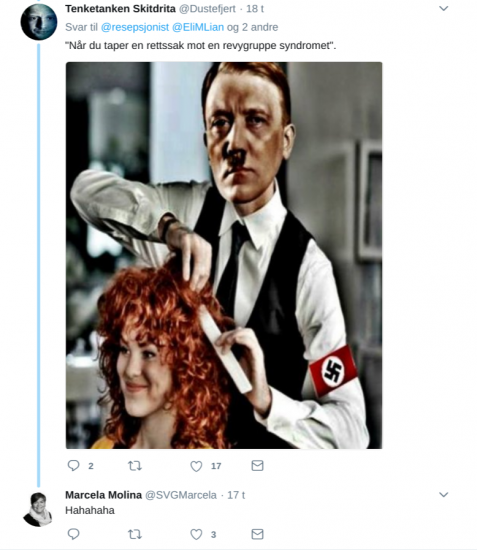Open the 18 t timestamp permalink
The image size is (477, 550).
[255, 9]
